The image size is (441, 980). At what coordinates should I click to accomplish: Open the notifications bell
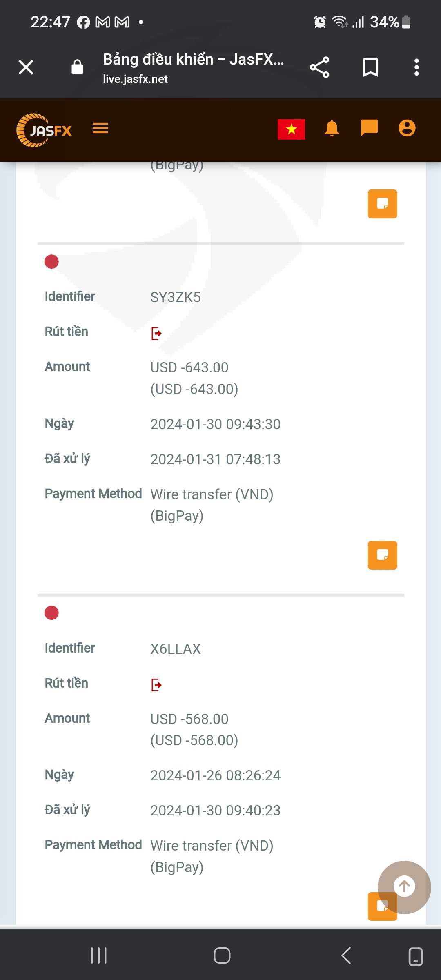332,128
